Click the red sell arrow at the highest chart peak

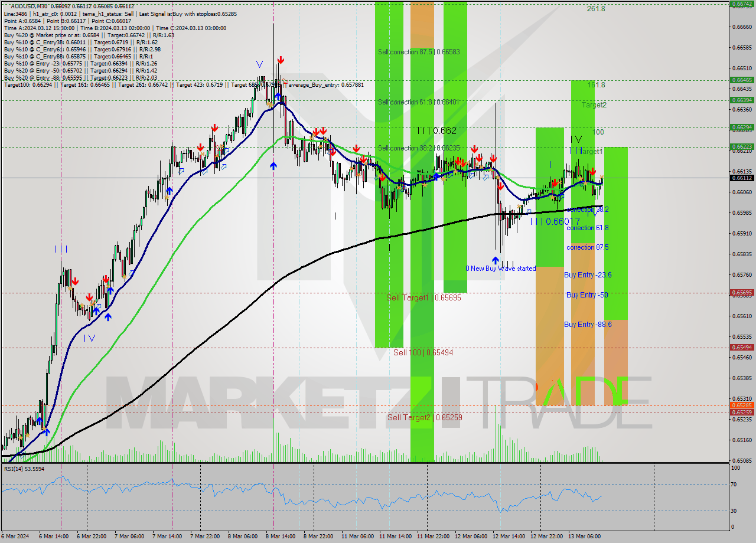coord(281,59)
